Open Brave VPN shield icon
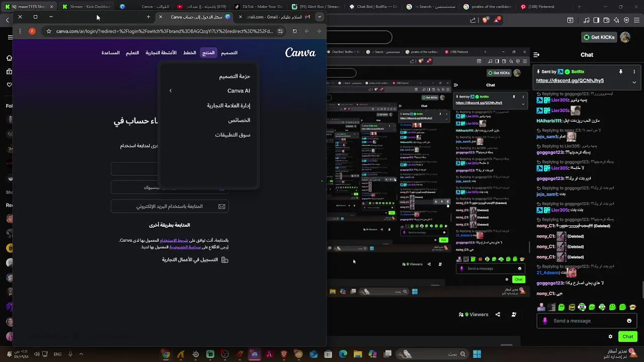644x362 pixels. 627,20
